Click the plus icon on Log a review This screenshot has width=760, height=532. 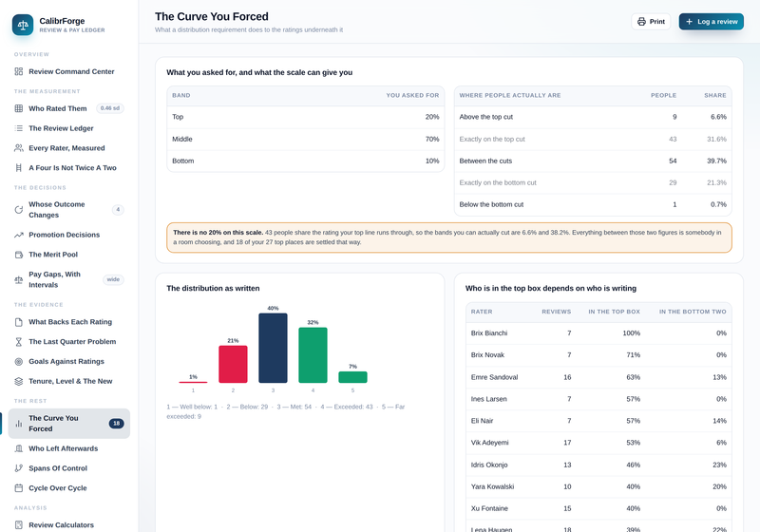[x=689, y=21]
